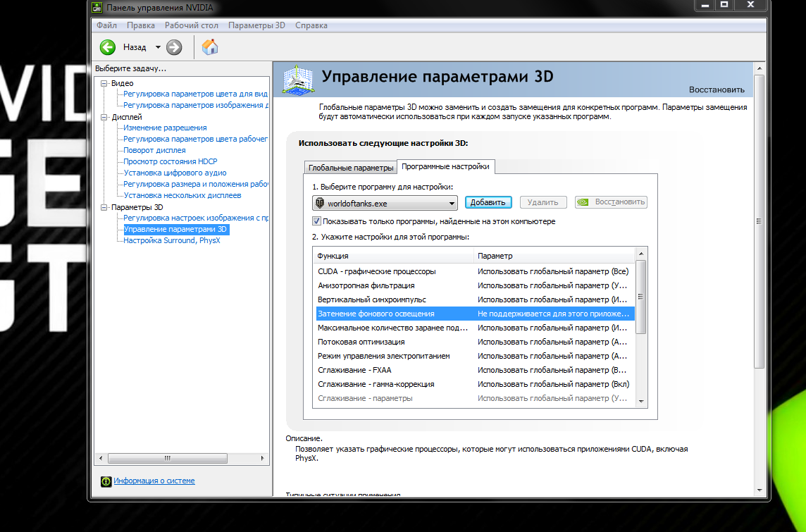Select the Затенение фонового освещения row
This screenshot has height=532, width=806.
tap(476, 314)
